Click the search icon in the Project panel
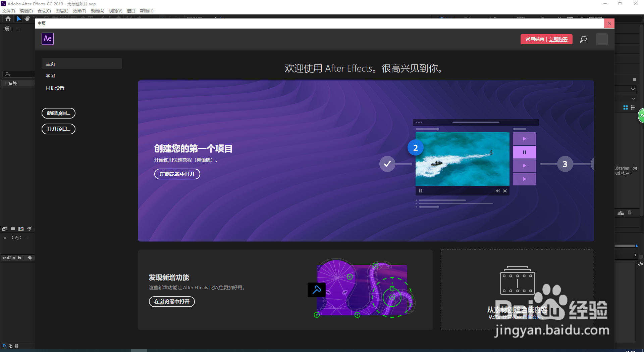 7,74
